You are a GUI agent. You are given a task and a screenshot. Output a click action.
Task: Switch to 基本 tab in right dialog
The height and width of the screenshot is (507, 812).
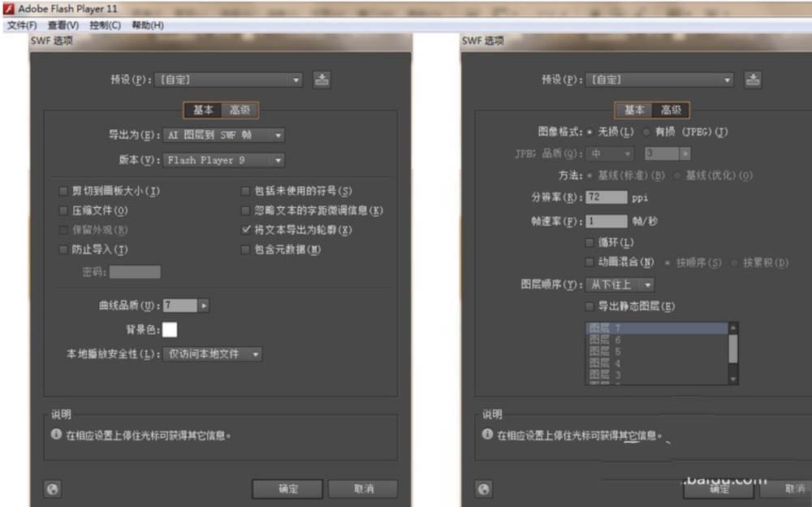tap(634, 110)
